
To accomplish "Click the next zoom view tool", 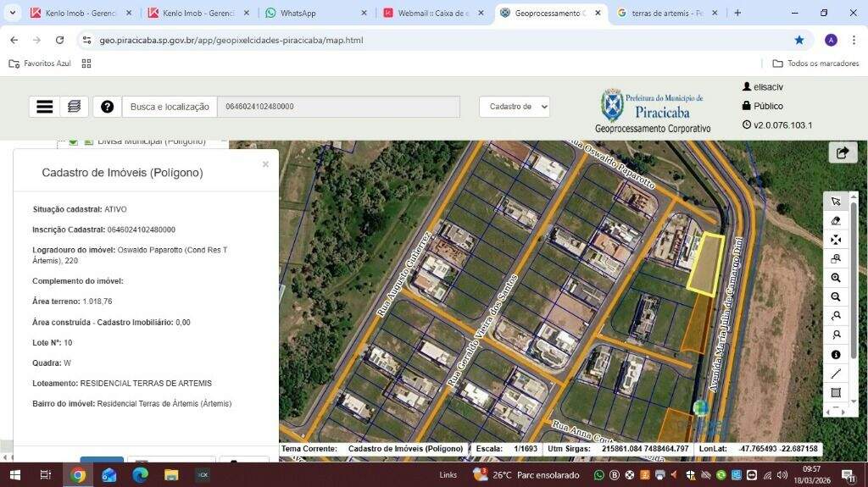I will coord(836,335).
